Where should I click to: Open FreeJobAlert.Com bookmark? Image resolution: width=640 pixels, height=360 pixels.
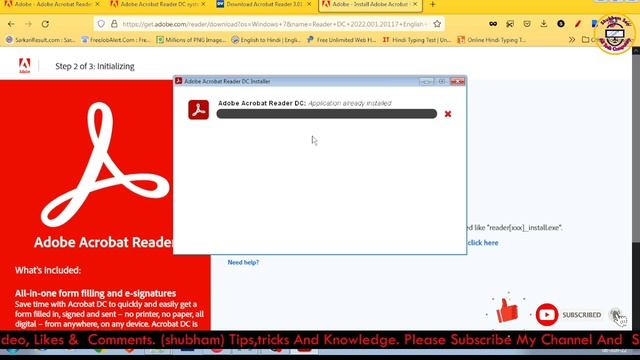click(116, 40)
